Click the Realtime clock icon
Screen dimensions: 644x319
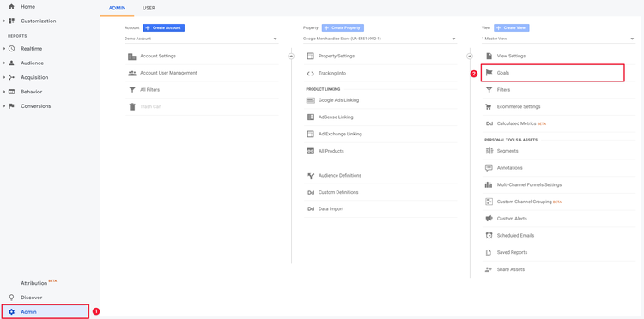point(11,48)
